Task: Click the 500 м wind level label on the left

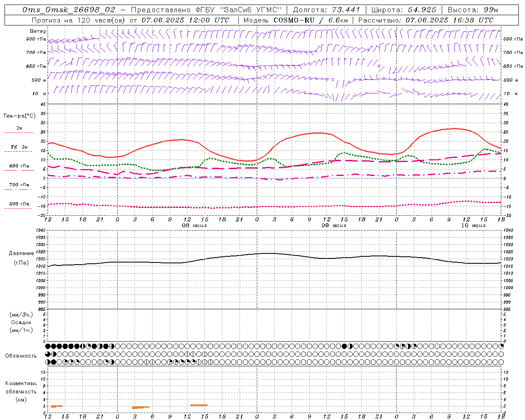Action: 39,80
